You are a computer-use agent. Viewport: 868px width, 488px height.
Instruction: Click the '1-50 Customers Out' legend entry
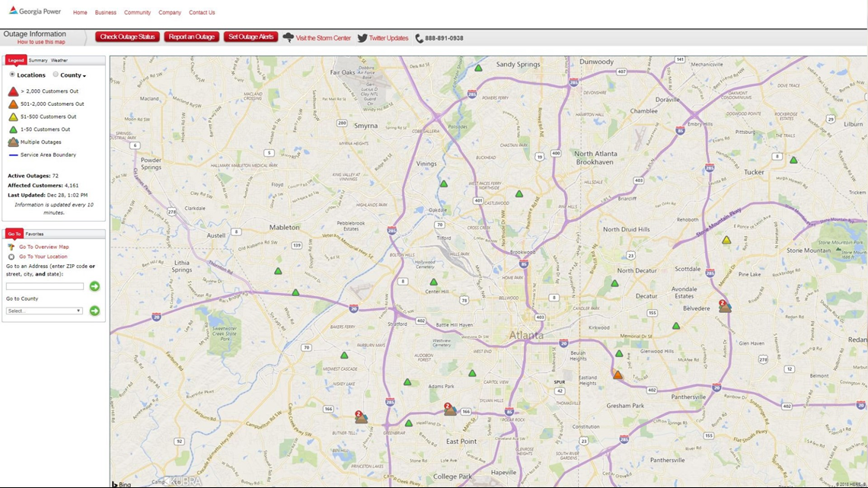(x=39, y=129)
